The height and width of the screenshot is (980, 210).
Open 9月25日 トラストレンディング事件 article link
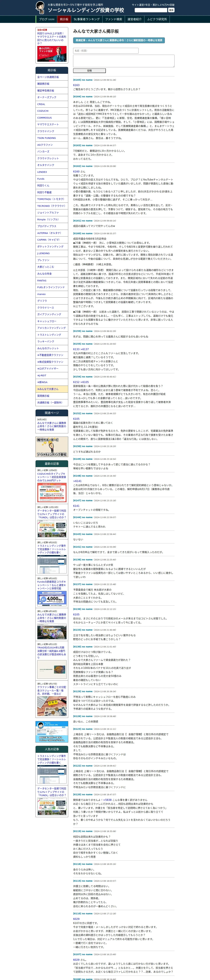(52, 549)
